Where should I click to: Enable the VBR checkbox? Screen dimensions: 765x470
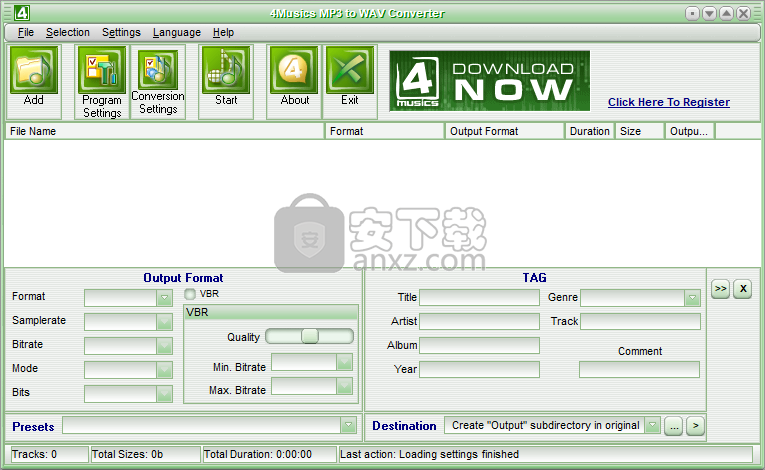(x=190, y=294)
